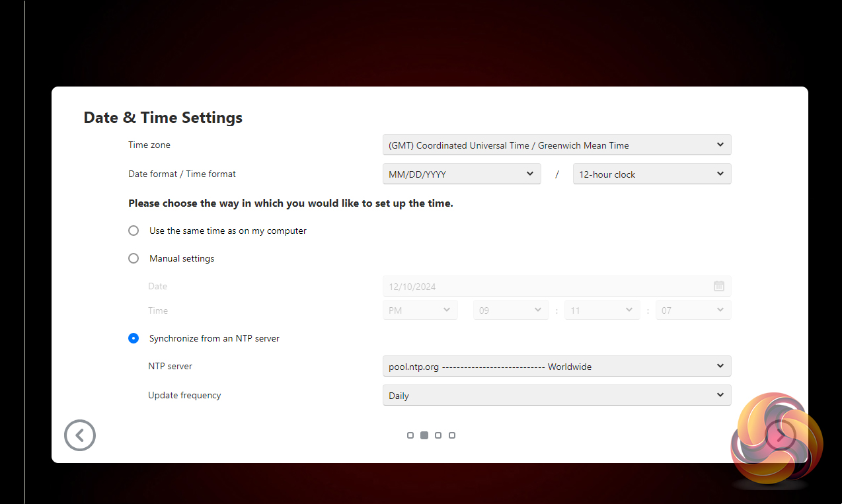This screenshot has height=504, width=842.
Task: Click the 'Time zone' label
Action: (x=149, y=145)
